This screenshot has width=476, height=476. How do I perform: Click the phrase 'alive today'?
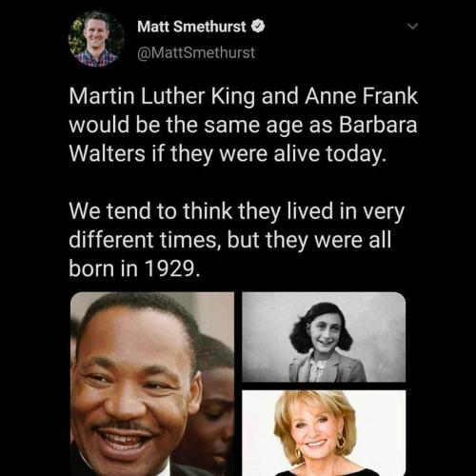coord(330,154)
